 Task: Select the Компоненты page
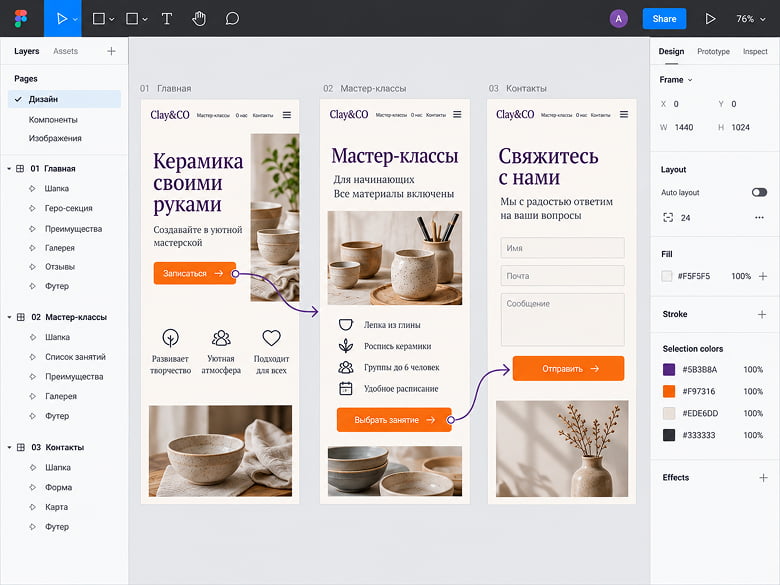53,120
